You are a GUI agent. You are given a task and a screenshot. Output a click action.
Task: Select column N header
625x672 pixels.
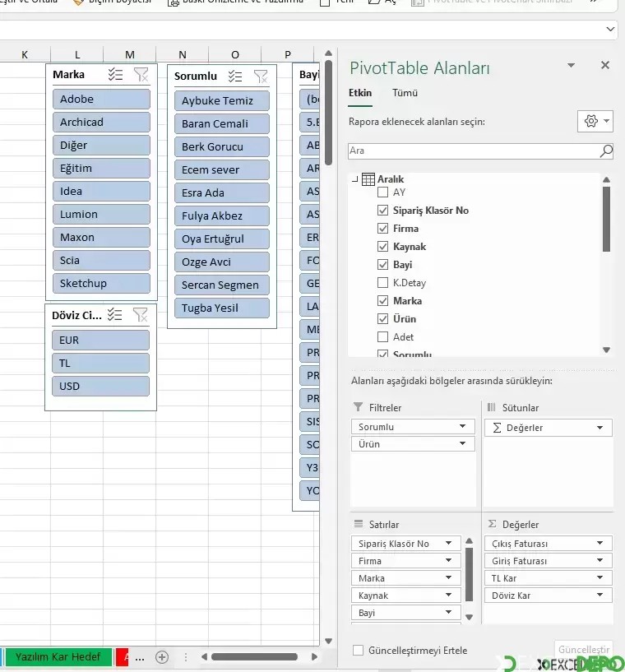[183, 54]
